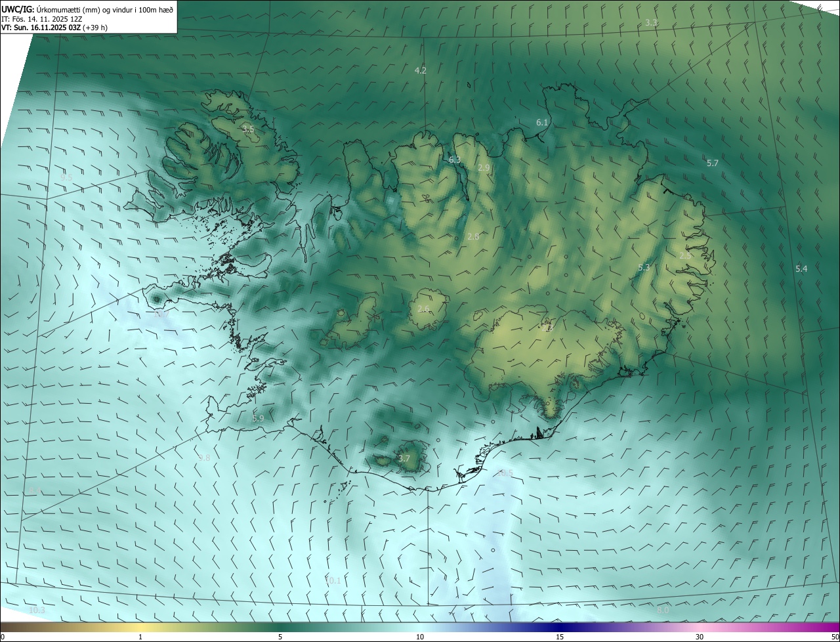Pick the light pink color above tick 30
Viewport: 840px width, 642px height.
point(700,627)
